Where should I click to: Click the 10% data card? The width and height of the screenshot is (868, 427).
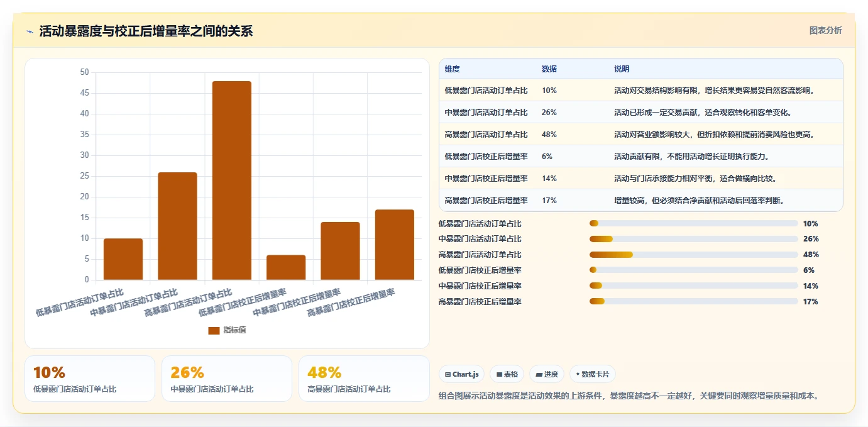pyautogui.click(x=90, y=379)
